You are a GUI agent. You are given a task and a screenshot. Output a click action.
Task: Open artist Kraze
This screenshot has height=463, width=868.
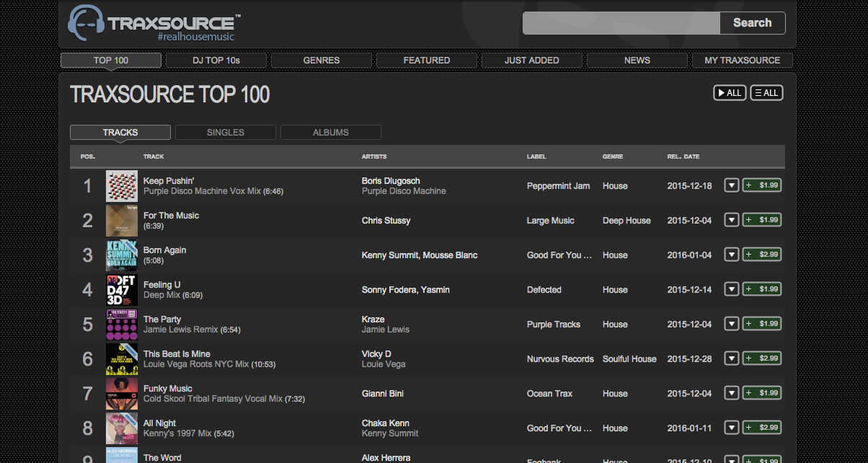point(373,319)
